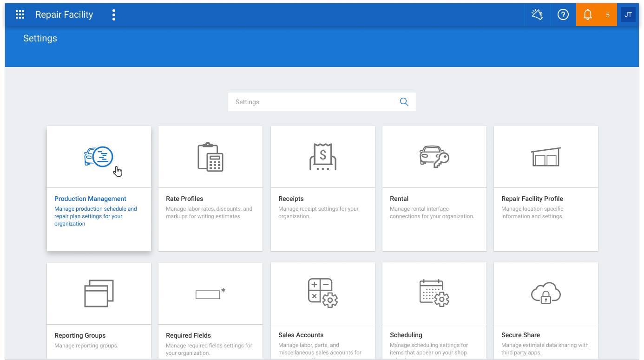The width and height of the screenshot is (644, 360).
Task: Click the clapping hands feedback icon
Action: (x=537, y=15)
